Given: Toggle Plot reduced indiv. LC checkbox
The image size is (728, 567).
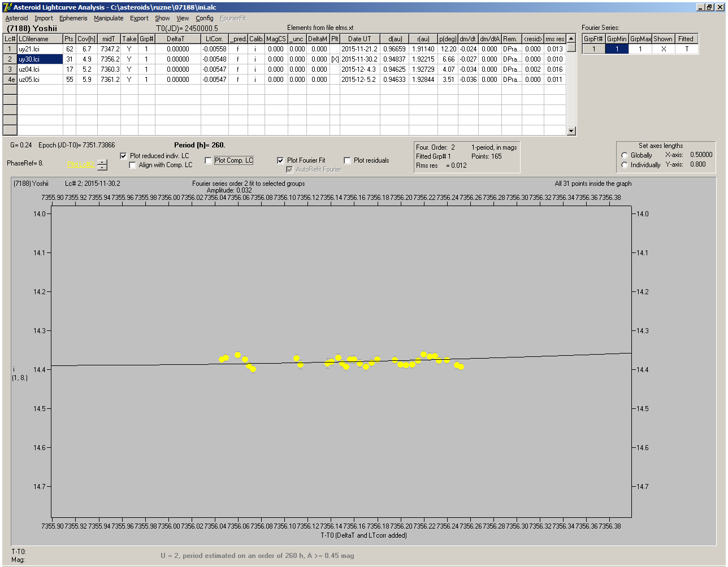Looking at the screenshot, I should pos(124,156).
